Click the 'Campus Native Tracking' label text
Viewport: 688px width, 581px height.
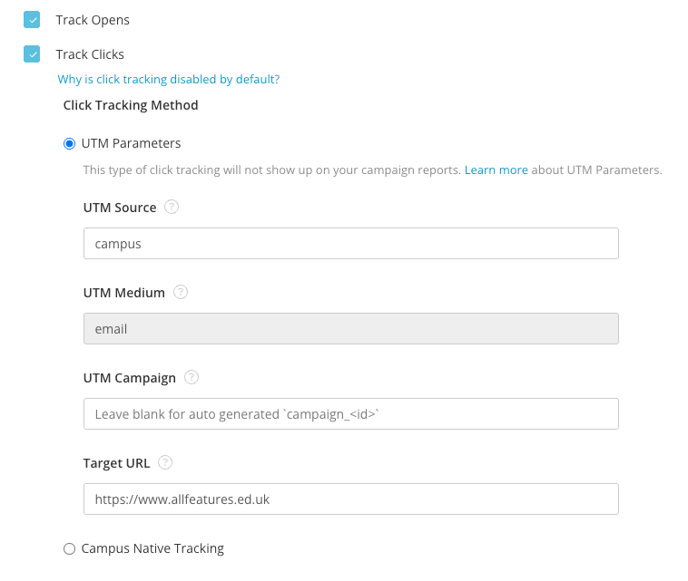point(152,549)
